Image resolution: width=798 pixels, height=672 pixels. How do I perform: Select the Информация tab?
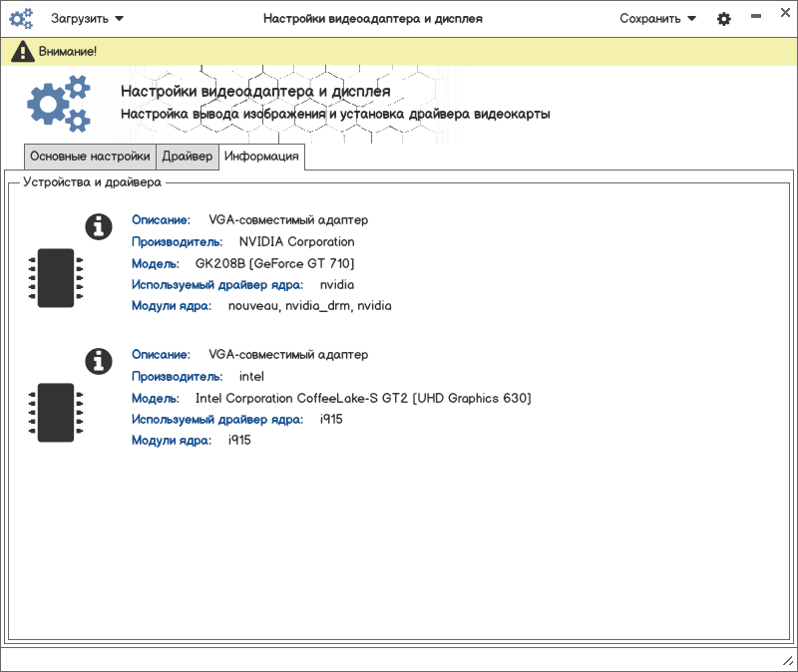[x=261, y=157]
